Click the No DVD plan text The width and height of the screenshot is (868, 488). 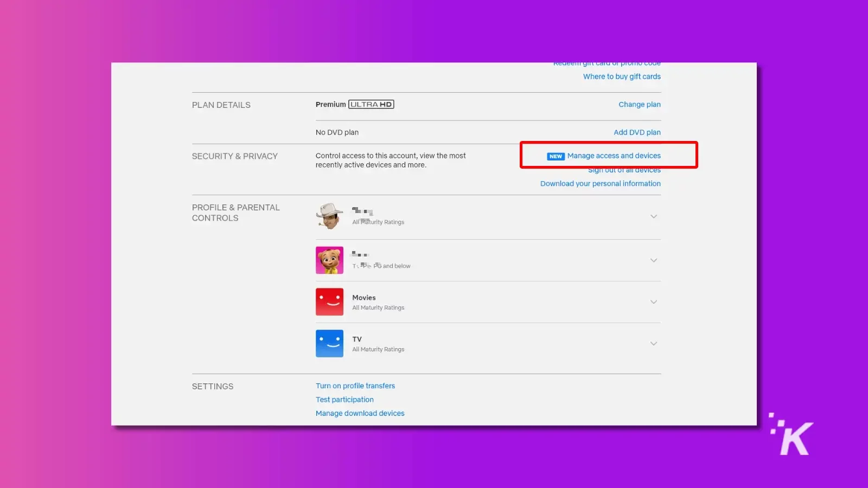click(337, 132)
